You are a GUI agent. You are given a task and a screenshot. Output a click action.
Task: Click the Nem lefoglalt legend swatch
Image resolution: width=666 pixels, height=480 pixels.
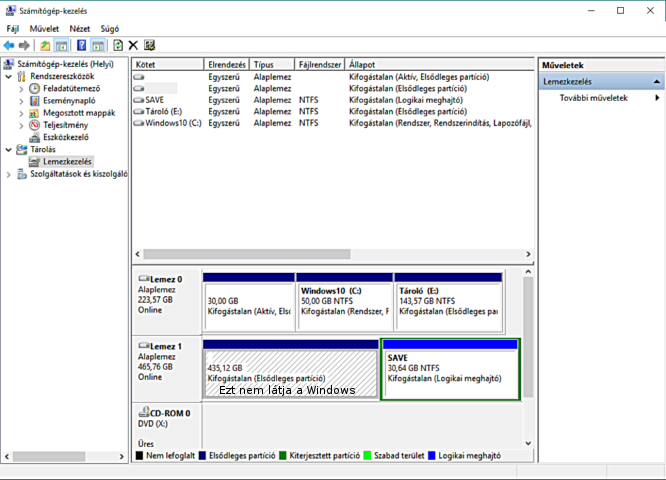pos(139,456)
